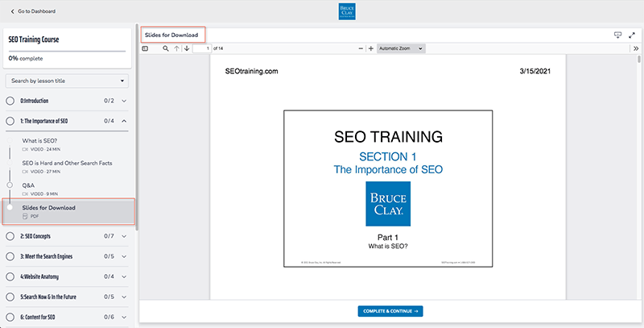The image size is (644, 328).
Task: Click the Bruce Clay logo in header
Action: click(347, 11)
